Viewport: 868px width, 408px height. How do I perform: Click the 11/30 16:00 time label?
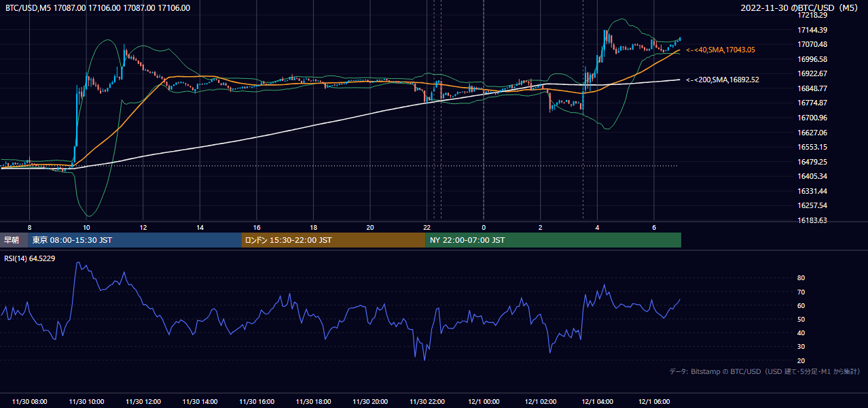[x=257, y=402]
